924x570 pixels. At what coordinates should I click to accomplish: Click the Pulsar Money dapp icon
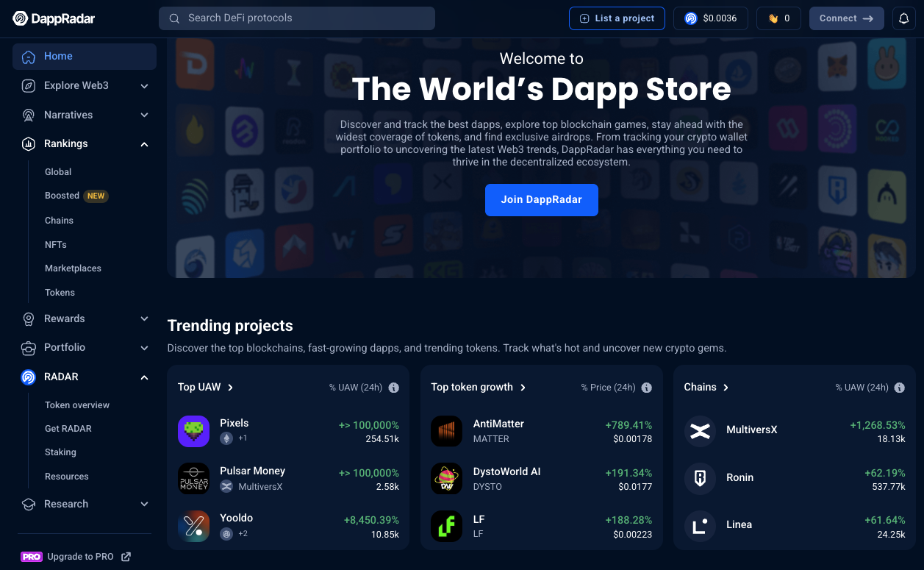coord(194,478)
